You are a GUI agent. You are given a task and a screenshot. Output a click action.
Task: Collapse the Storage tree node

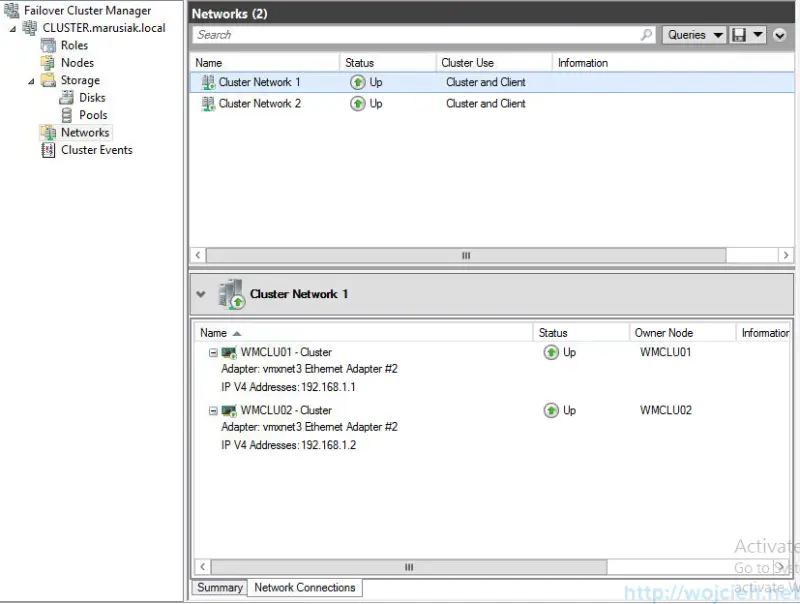coord(31,81)
